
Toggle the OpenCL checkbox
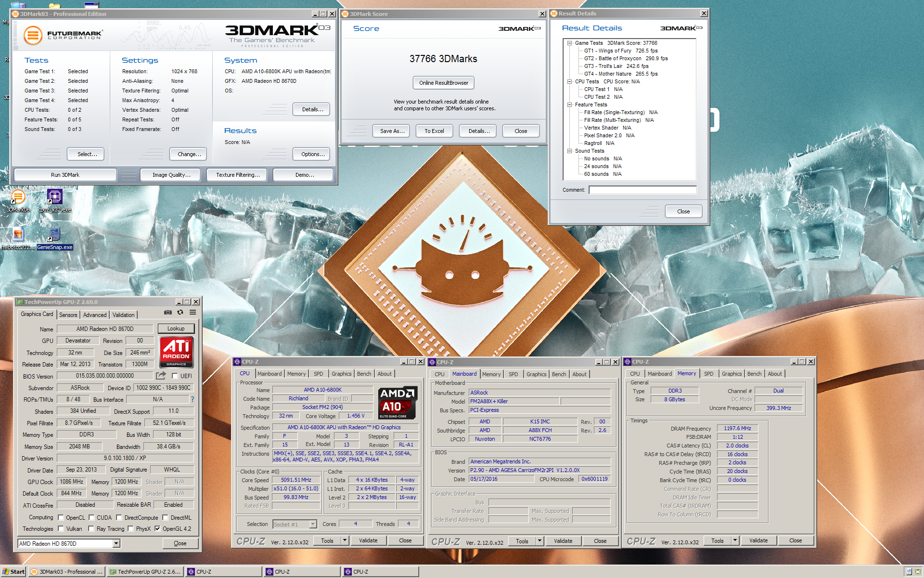61,518
